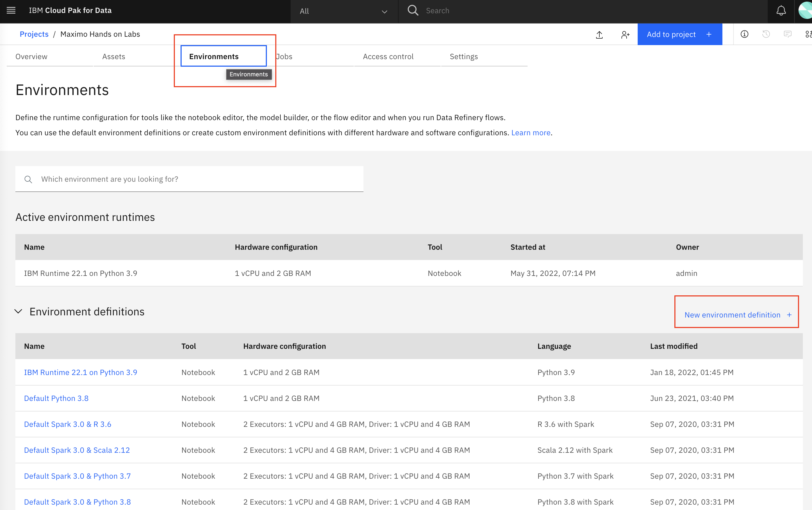
Task: Collapse the Environment definitions section
Action: click(19, 311)
